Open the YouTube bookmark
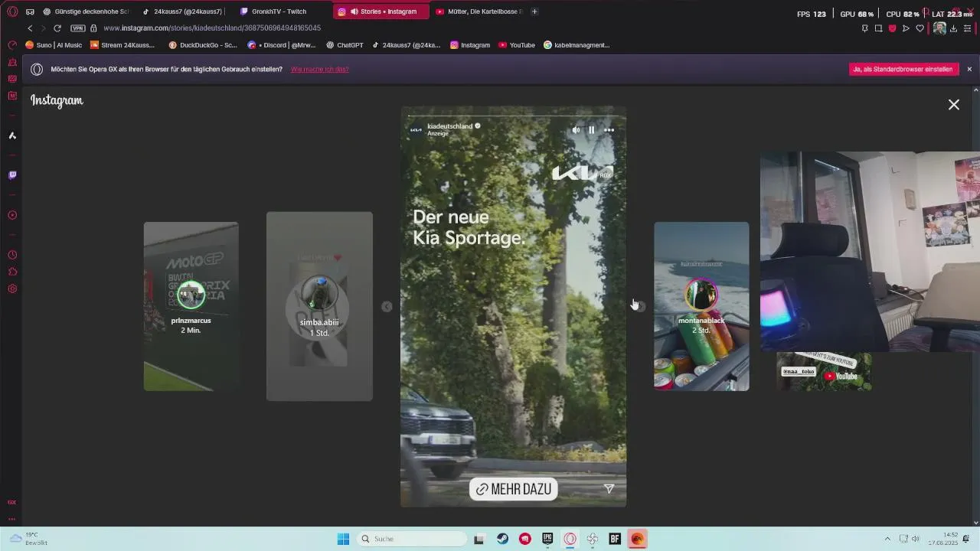 point(517,45)
